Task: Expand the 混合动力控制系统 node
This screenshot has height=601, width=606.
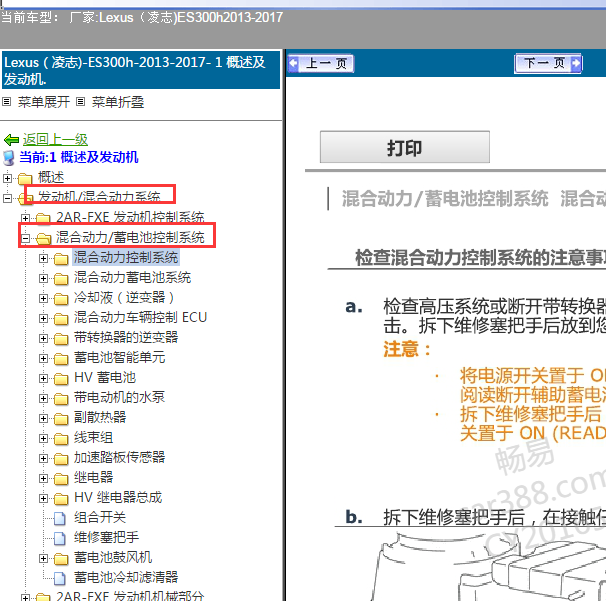Action: pyautogui.click(x=43, y=258)
